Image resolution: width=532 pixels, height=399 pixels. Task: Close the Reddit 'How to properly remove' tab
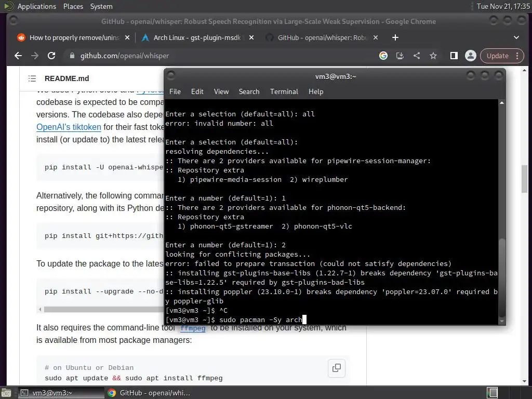[127, 37]
